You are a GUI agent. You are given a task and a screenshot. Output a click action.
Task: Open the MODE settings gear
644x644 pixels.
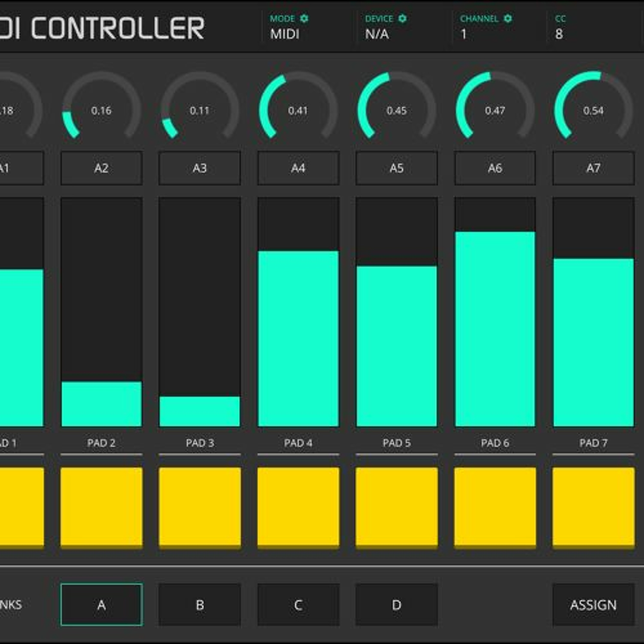click(x=304, y=19)
